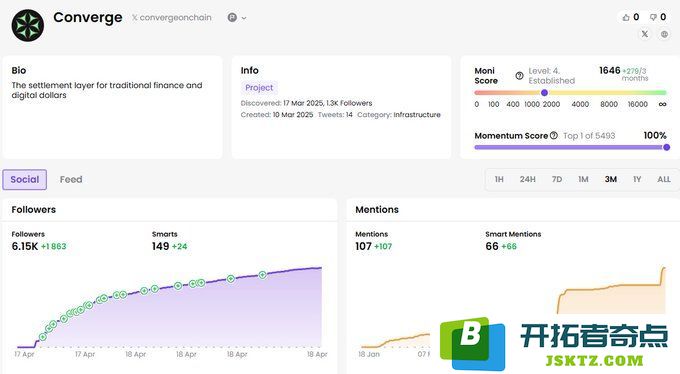Click the Momentum Score slider handle
The image size is (680, 374).
point(667,148)
